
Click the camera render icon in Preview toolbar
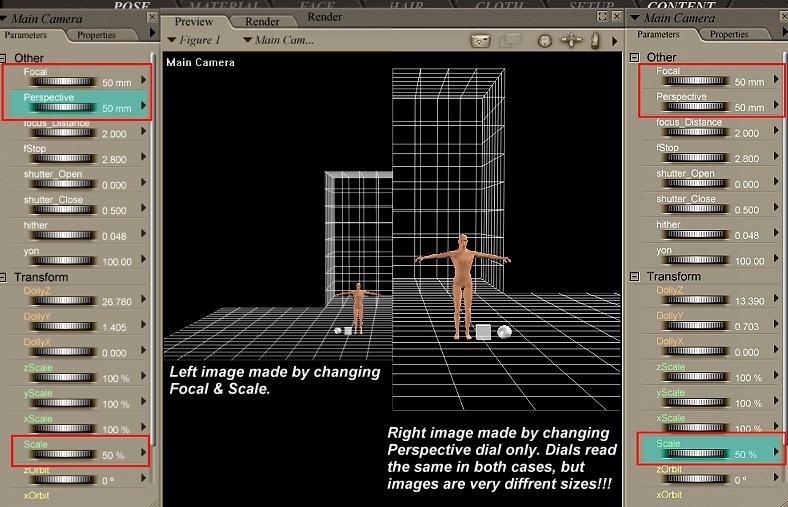tap(481, 41)
